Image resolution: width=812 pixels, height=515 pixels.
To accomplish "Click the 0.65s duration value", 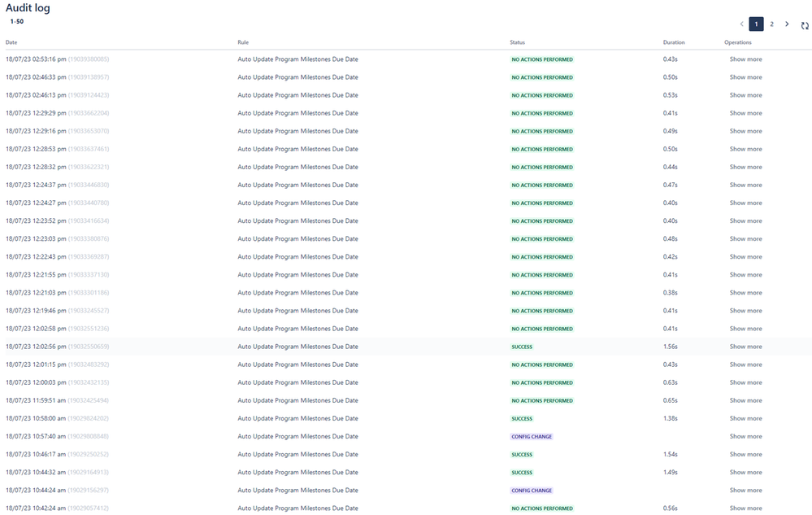I will click(670, 400).
